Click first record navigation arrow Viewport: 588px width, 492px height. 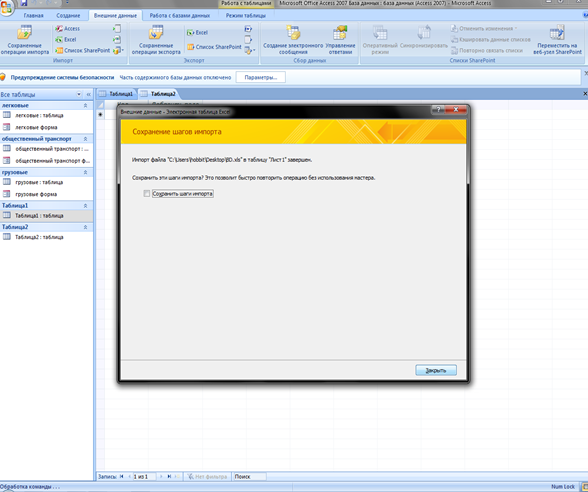[122, 477]
